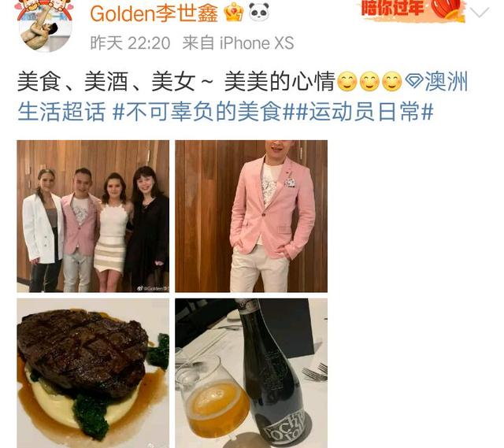Tap the first smiling emoji in post
Image resolution: width=504 pixels, height=448 pixels.
click(347, 81)
